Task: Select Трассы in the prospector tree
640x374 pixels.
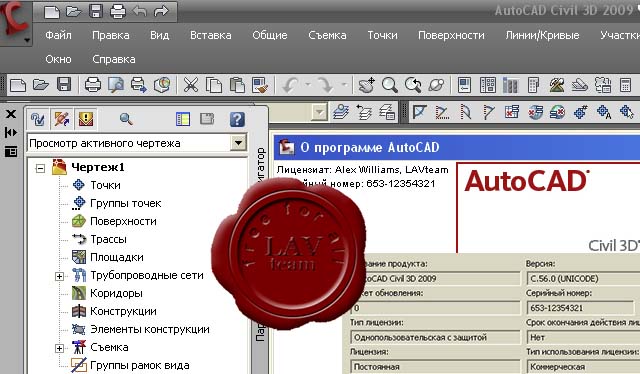Action: 109,239
